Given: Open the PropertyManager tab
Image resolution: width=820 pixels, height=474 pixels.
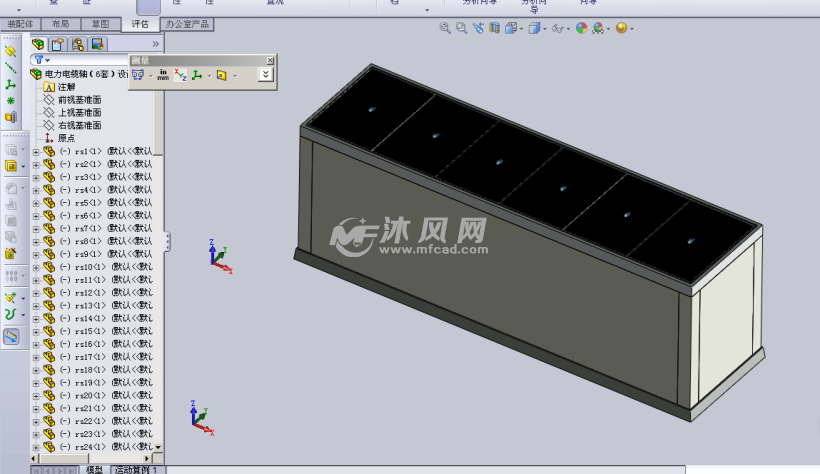Looking at the screenshot, I should pos(58,44).
